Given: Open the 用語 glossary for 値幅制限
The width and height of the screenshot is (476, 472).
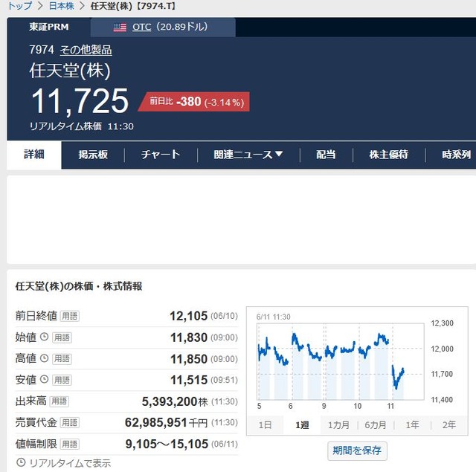Looking at the screenshot, I should tap(69, 444).
